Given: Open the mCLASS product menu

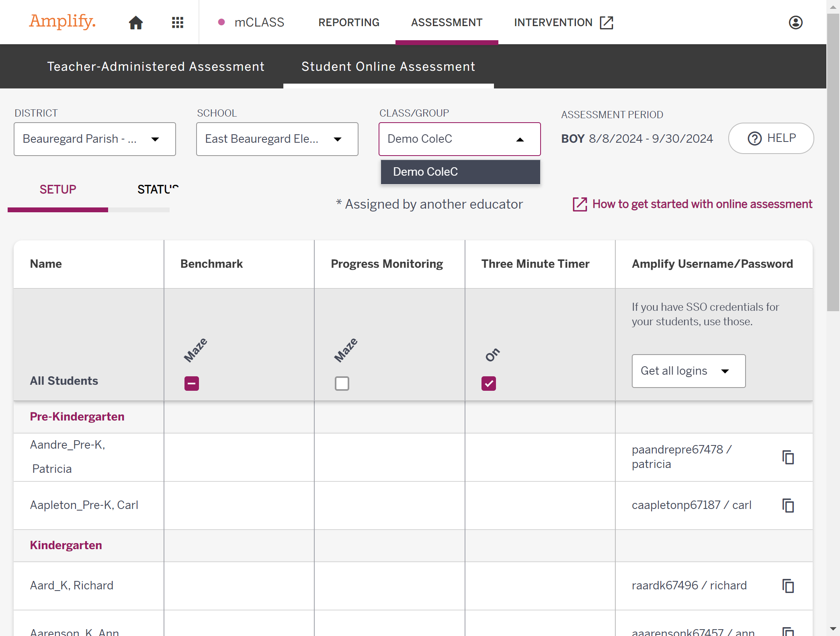Looking at the screenshot, I should [251, 23].
